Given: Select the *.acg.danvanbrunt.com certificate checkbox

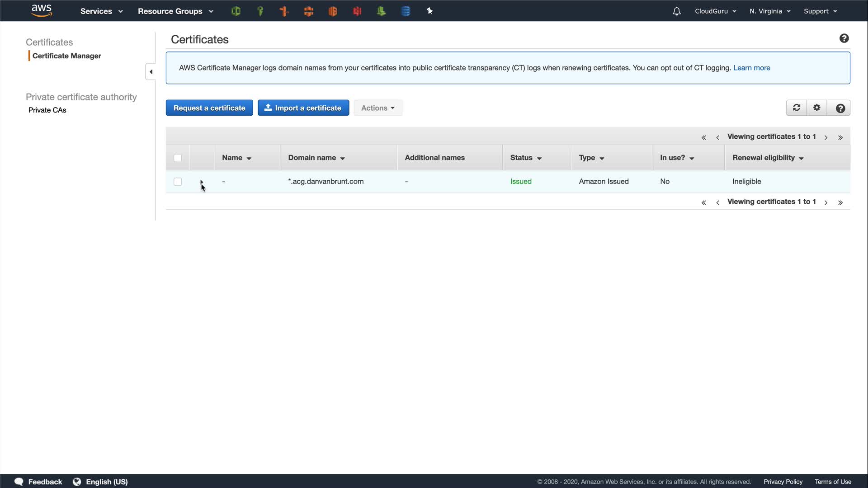Looking at the screenshot, I should (x=178, y=182).
